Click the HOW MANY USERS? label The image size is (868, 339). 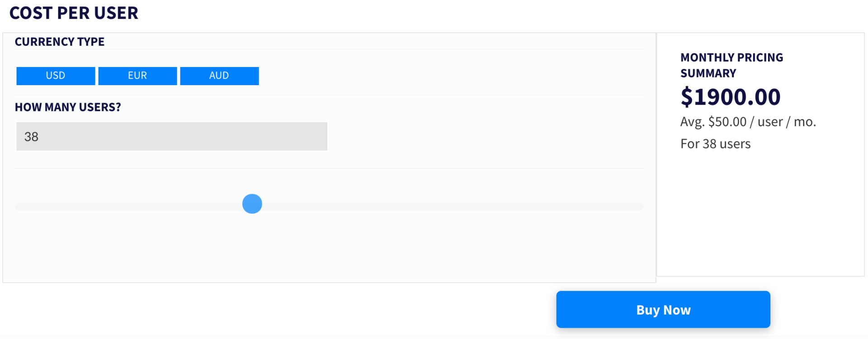click(68, 107)
